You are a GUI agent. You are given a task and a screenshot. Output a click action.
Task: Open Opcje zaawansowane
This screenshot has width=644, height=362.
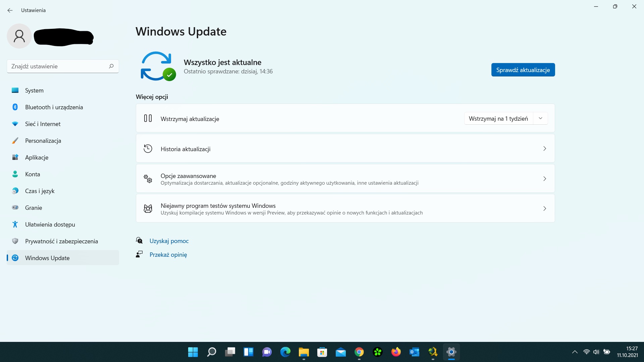click(x=345, y=179)
